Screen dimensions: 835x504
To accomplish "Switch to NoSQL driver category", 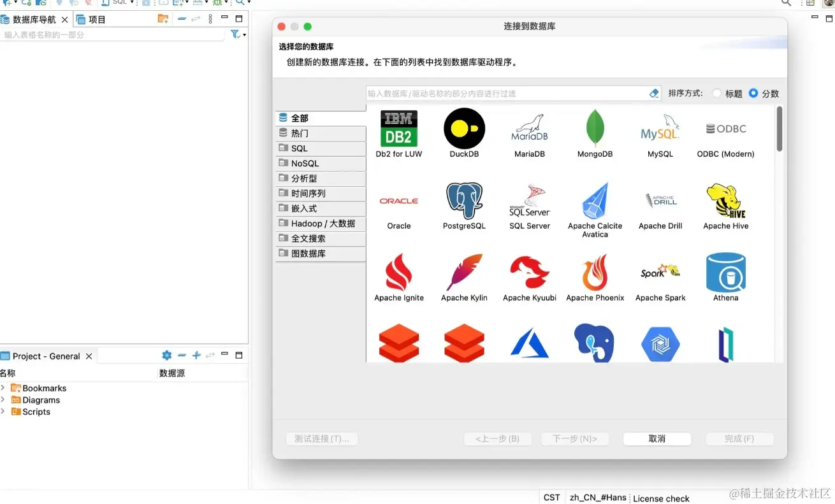I will point(321,163).
